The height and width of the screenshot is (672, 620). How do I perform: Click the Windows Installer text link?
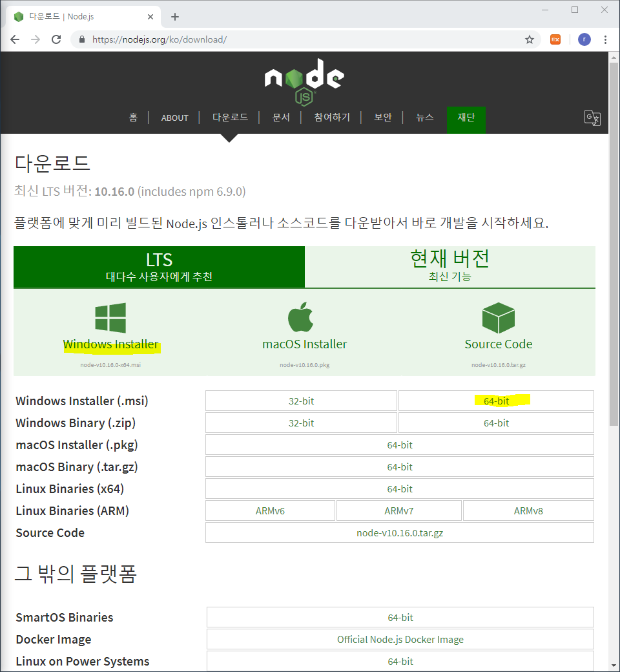(x=110, y=344)
